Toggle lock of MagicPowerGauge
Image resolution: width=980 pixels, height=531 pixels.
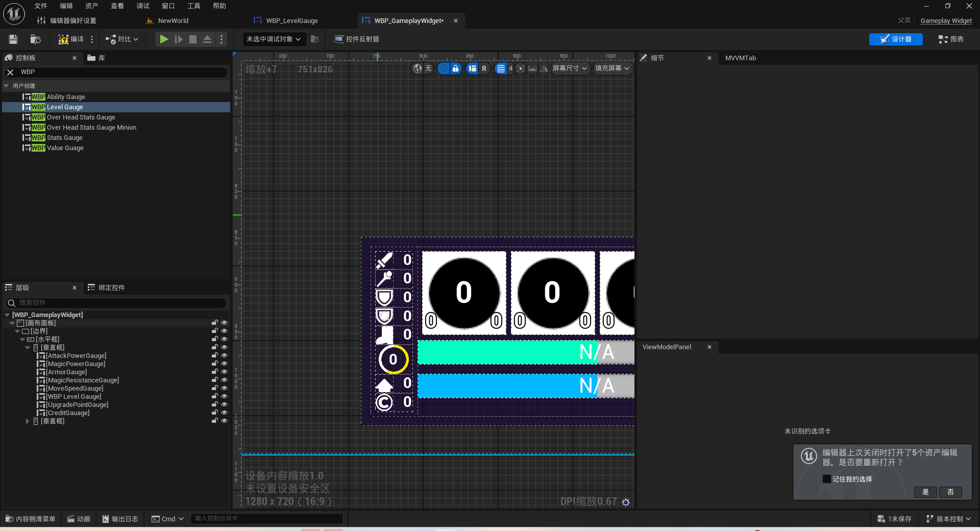[x=215, y=364]
